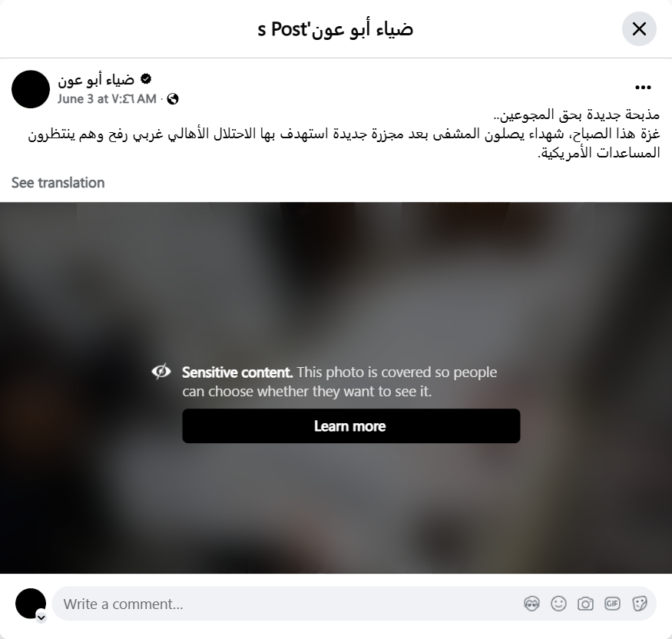Open the emoji picker
The image size is (672, 639).
coord(558,604)
